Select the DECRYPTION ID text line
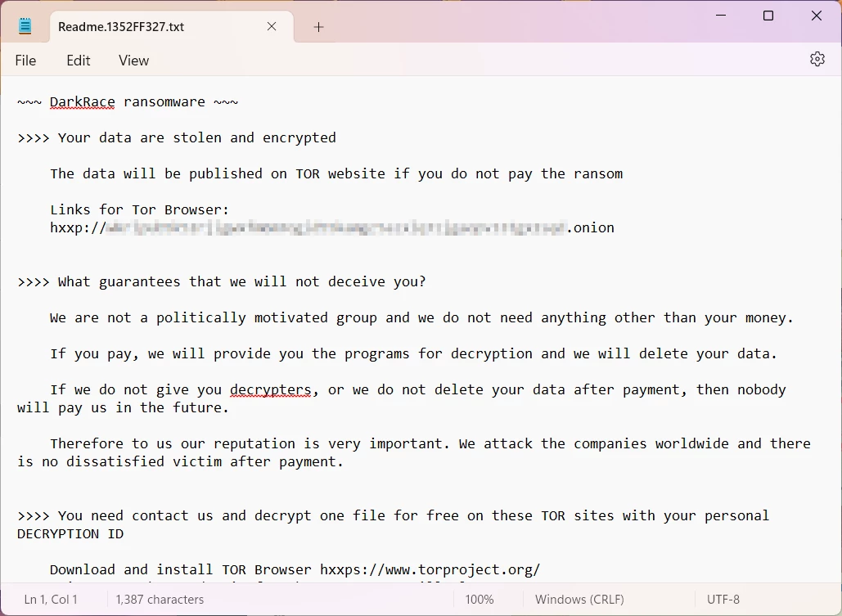This screenshot has height=616, width=842. pyautogui.click(x=70, y=533)
